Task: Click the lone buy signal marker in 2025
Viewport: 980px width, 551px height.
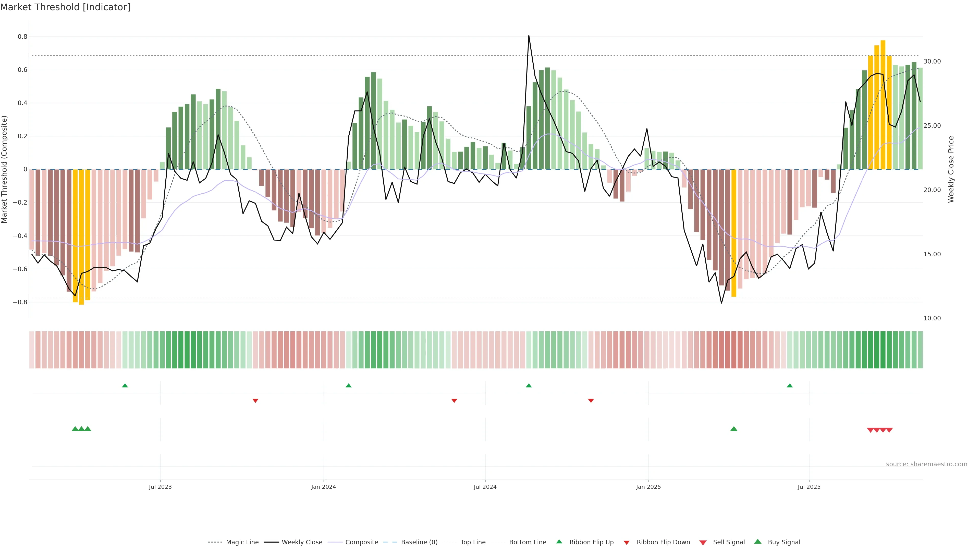Action: click(734, 429)
